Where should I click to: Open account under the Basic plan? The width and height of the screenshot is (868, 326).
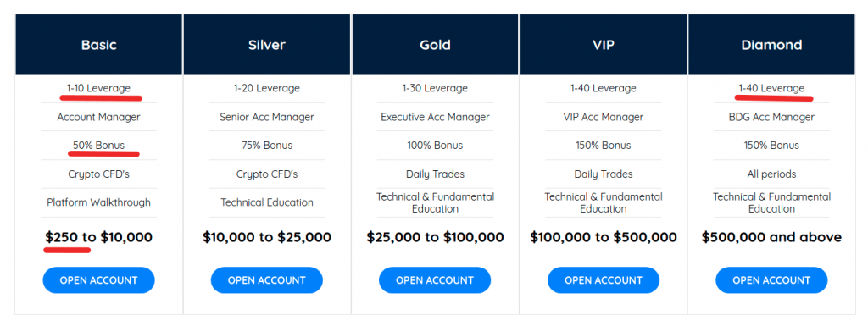98,280
